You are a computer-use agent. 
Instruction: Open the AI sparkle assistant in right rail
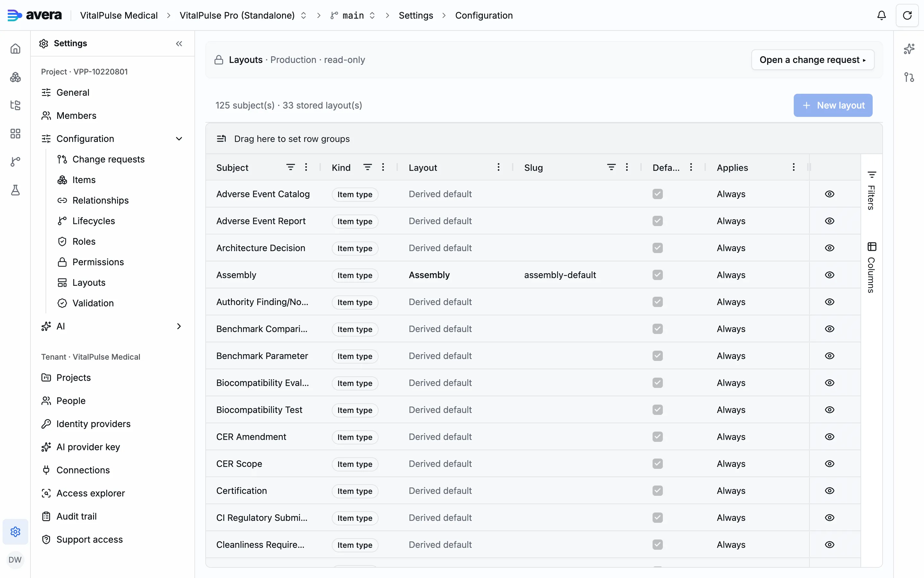click(x=909, y=48)
